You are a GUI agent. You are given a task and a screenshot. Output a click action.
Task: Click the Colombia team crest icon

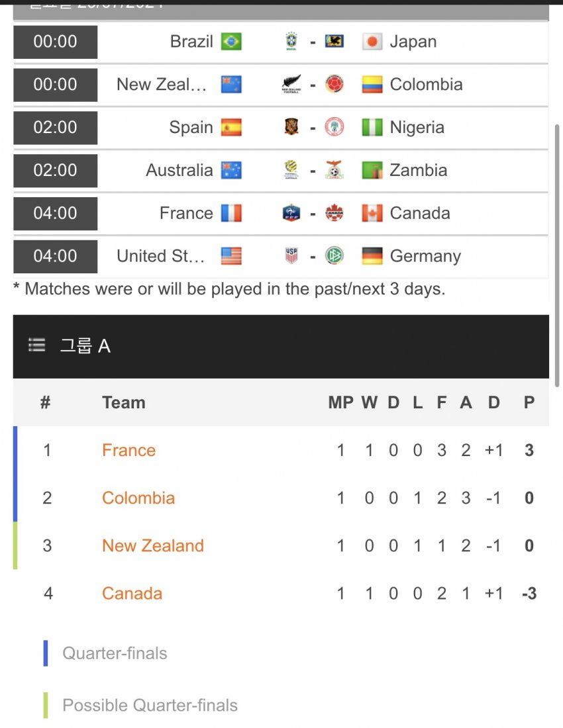tap(334, 85)
